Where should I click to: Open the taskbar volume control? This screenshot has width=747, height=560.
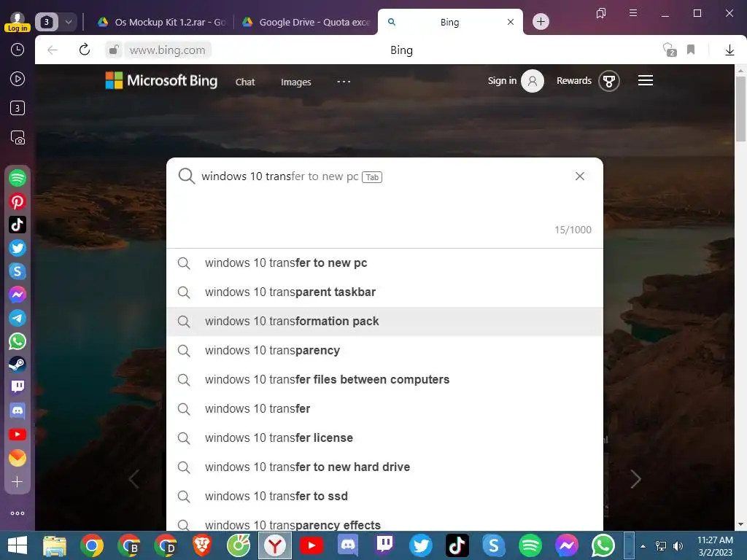[678, 545]
